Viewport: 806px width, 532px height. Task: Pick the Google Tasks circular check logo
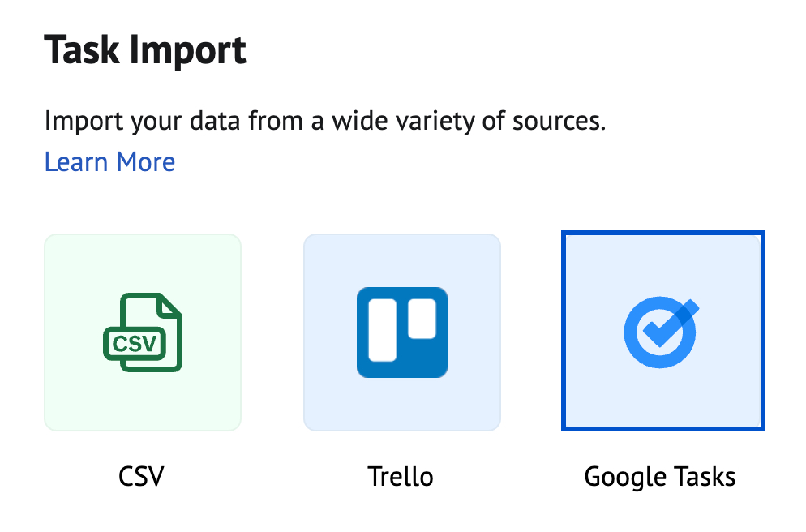pyautogui.click(x=662, y=331)
